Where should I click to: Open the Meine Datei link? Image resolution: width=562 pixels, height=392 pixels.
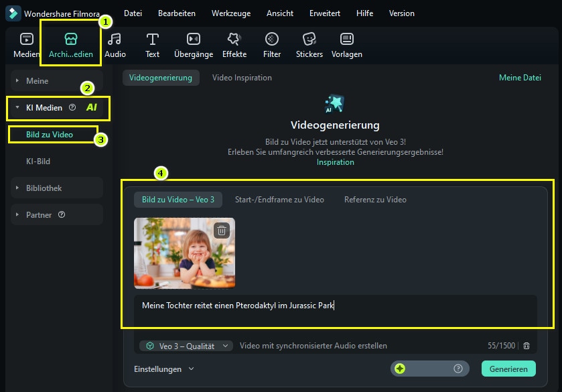[520, 78]
